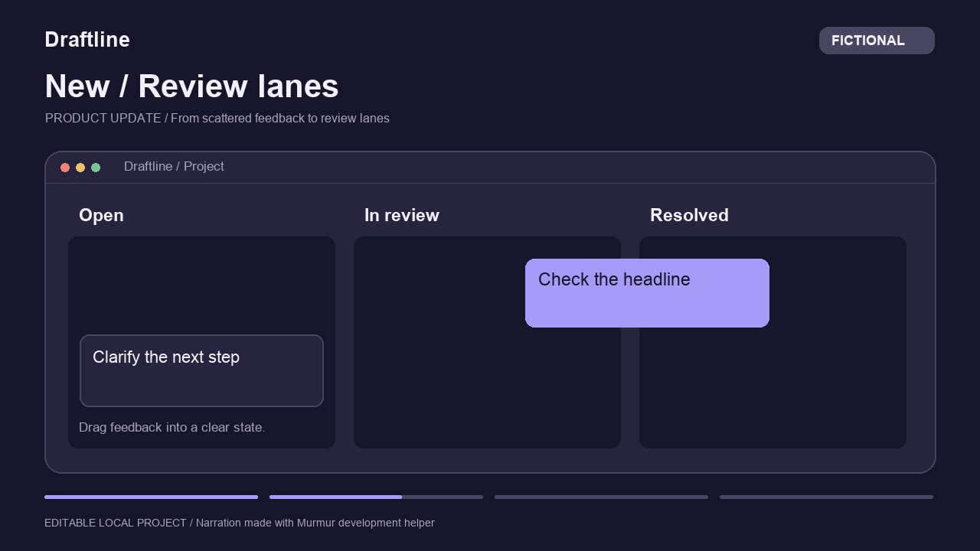980x551 pixels.
Task: Click the 'New / Review lanes' title
Action: pos(191,86)
